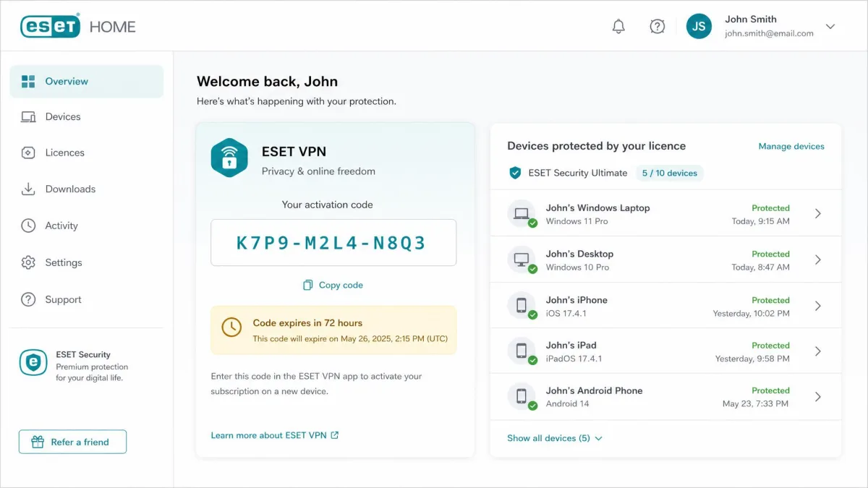Open John's iPhone device row
The width and height of the screenshot is (868, 488).
[665, 306]
